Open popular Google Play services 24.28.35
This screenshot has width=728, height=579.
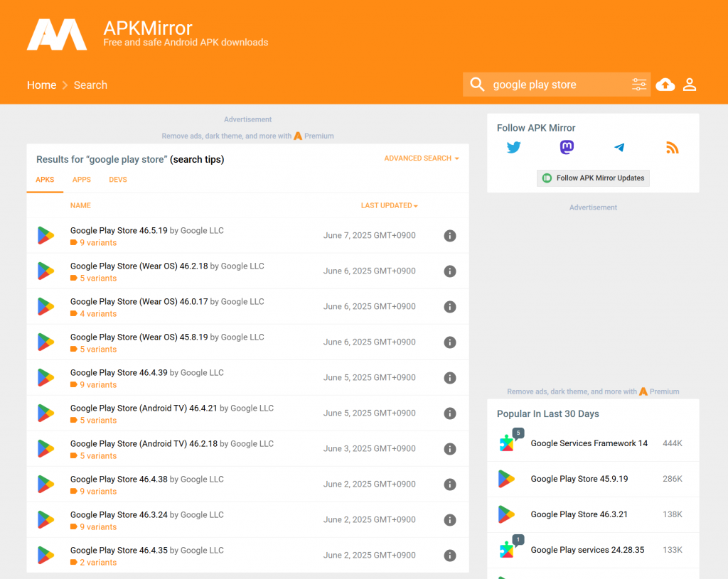(587, 550)
